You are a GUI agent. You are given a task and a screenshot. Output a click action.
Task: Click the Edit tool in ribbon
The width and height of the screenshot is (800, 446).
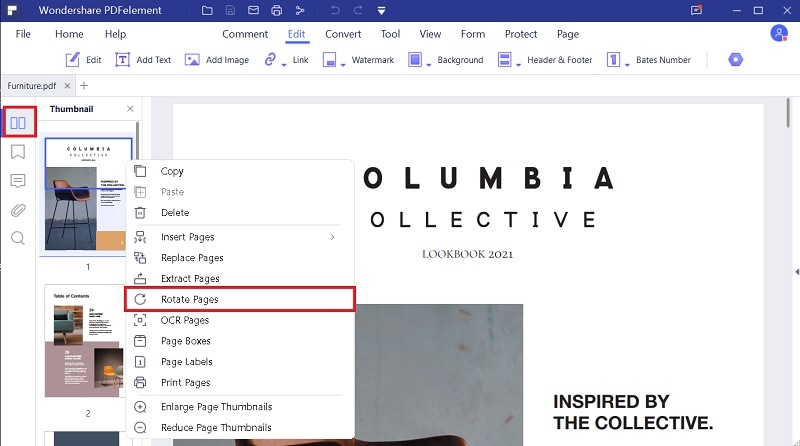pyautogui.click(x=83, y=60)
